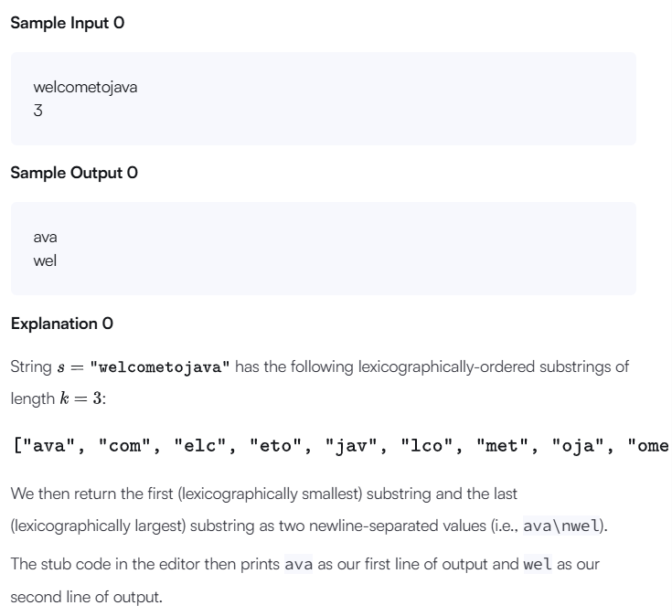This screenshot has height=616, width=672.
Task: Click "jav" in the substring array
Action: (x=351, y=446)
